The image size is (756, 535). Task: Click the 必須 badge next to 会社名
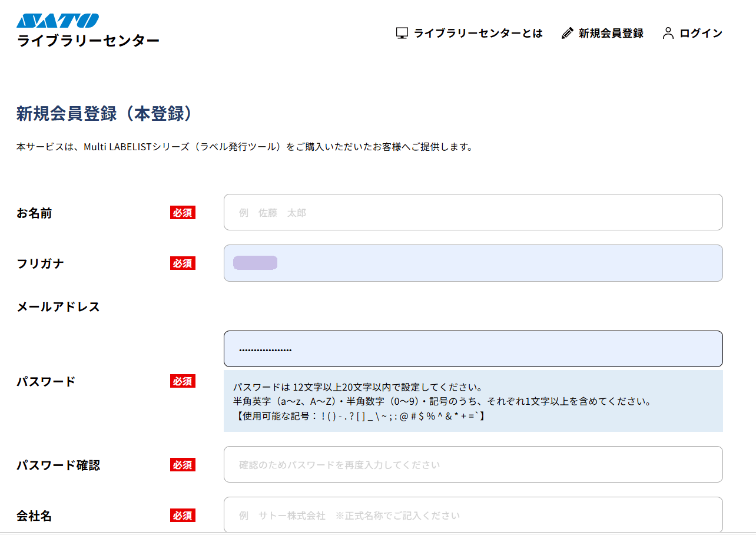tap(183, 516)
